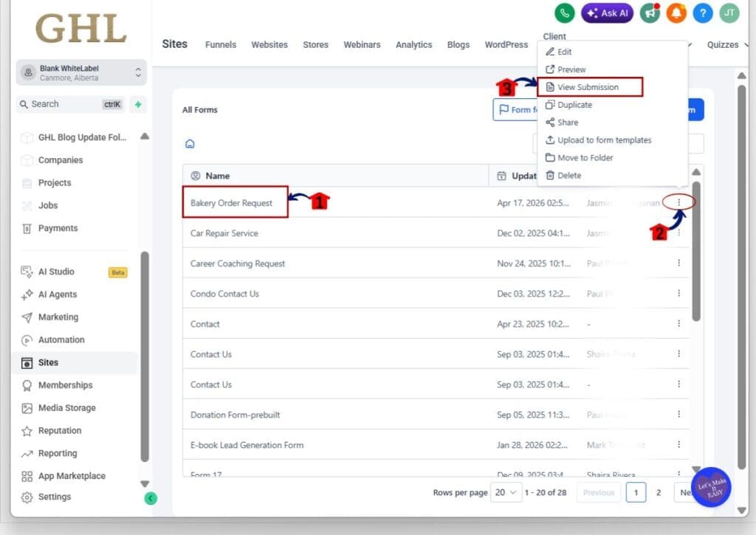The image size is (756, 535).
Task: Open actions menu for E-book Lead Generation Form
Action: tap(679, 444)
